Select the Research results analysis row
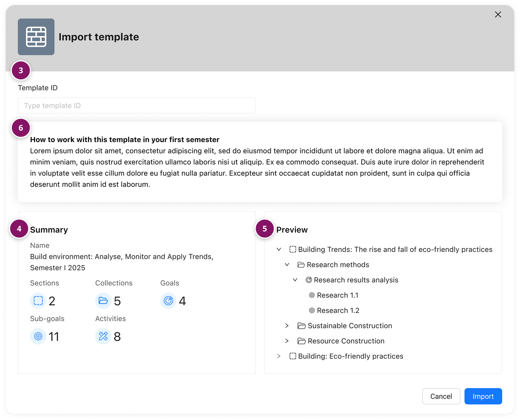Viewport: 520px width, 420px height. (x=356, y=280)
